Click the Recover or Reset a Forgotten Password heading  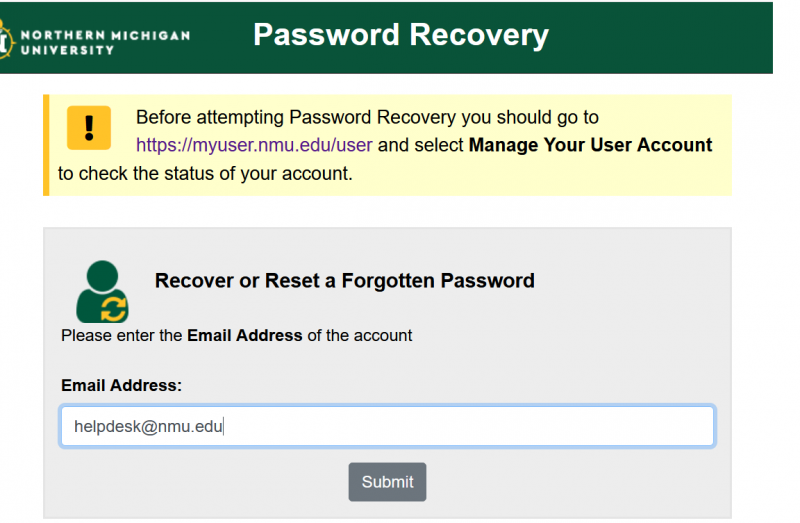[344, 281]
